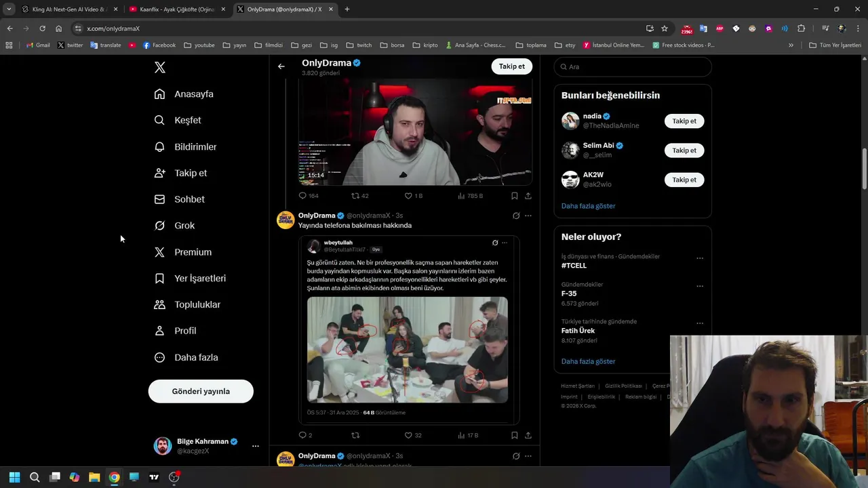Image resolution: width=868 pixels, height=488 pixels.
Task: Bookmark the telefona bakılması post
Action: pyautogui.click(x=515, y=435)
